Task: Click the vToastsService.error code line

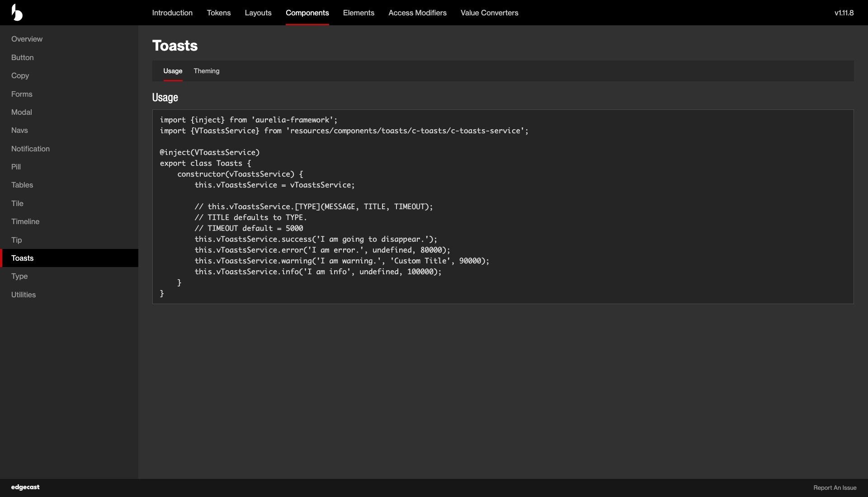Action: (x=322, y=250)
